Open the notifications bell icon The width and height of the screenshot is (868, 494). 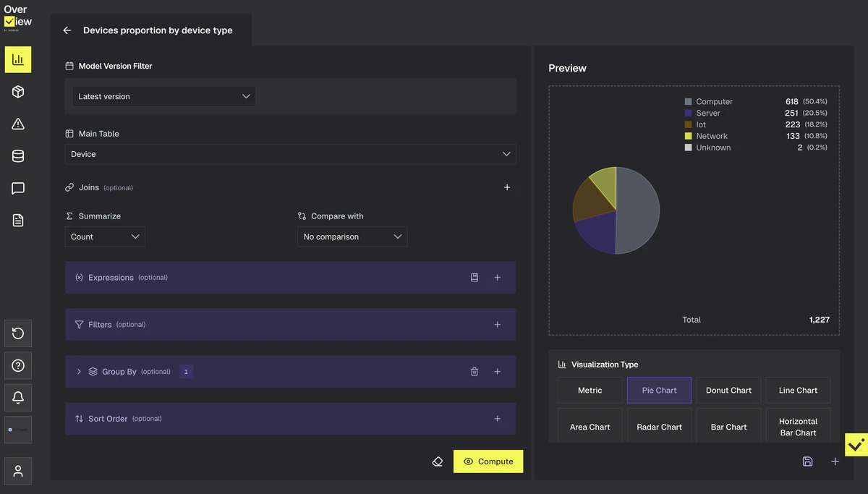coord(18,397)
